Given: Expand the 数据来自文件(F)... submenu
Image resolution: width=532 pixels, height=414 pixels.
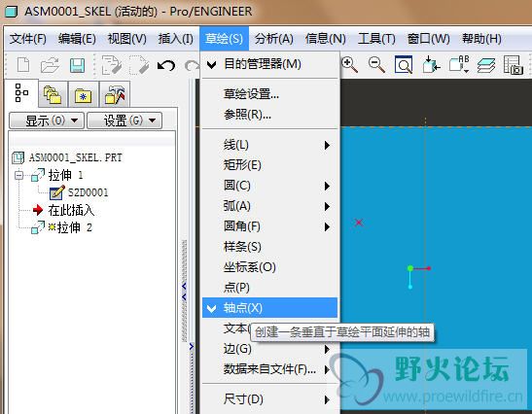Looking at the screenshot, I should (x=270, y=369).
